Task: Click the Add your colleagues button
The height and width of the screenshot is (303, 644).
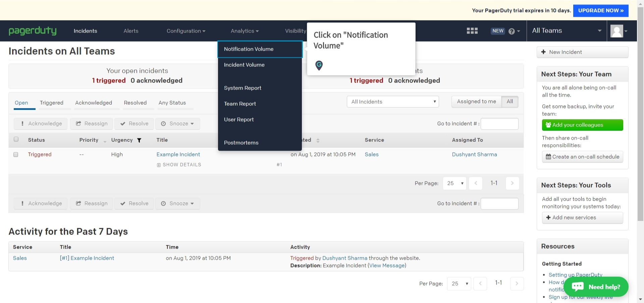Action: coord(582,125)
